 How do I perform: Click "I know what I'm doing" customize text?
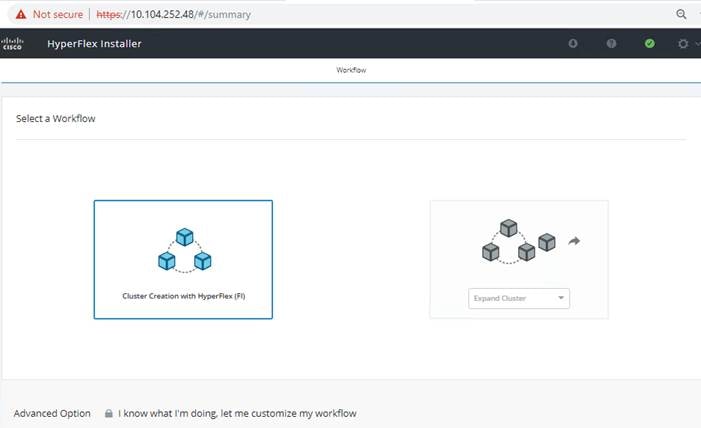pyautogui.click(x=237, y=413)
